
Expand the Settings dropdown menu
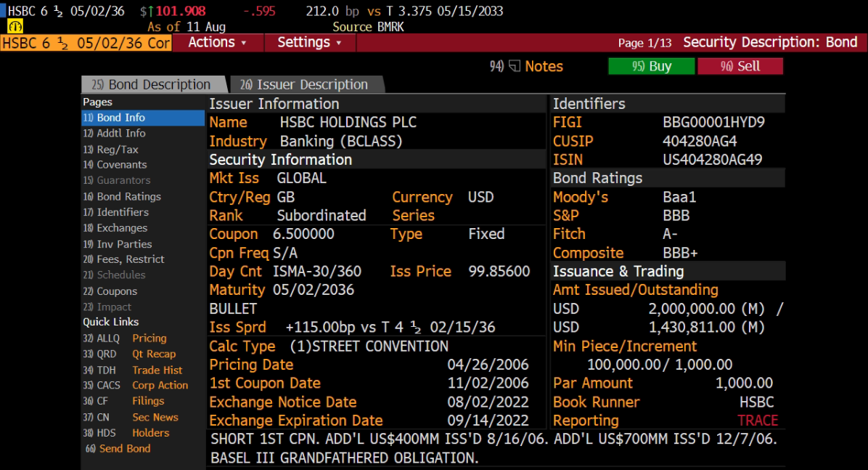tap(310, 43)
